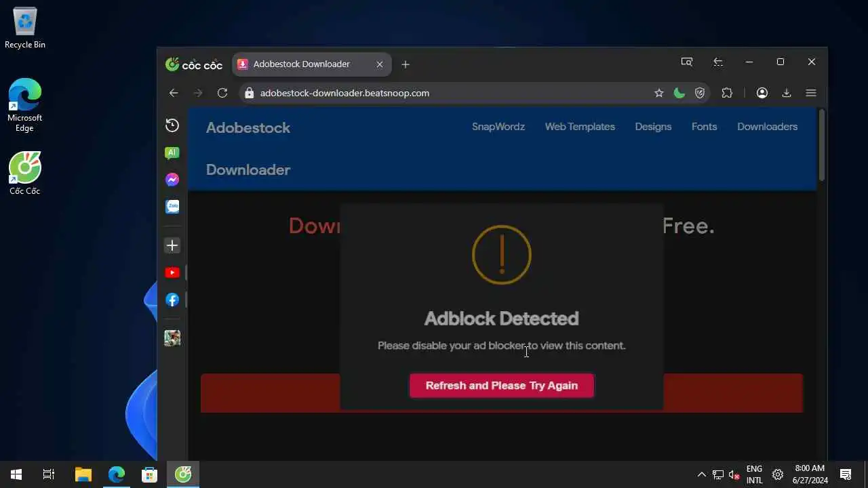
Task: View site security lock info
Action: [249, 93]
